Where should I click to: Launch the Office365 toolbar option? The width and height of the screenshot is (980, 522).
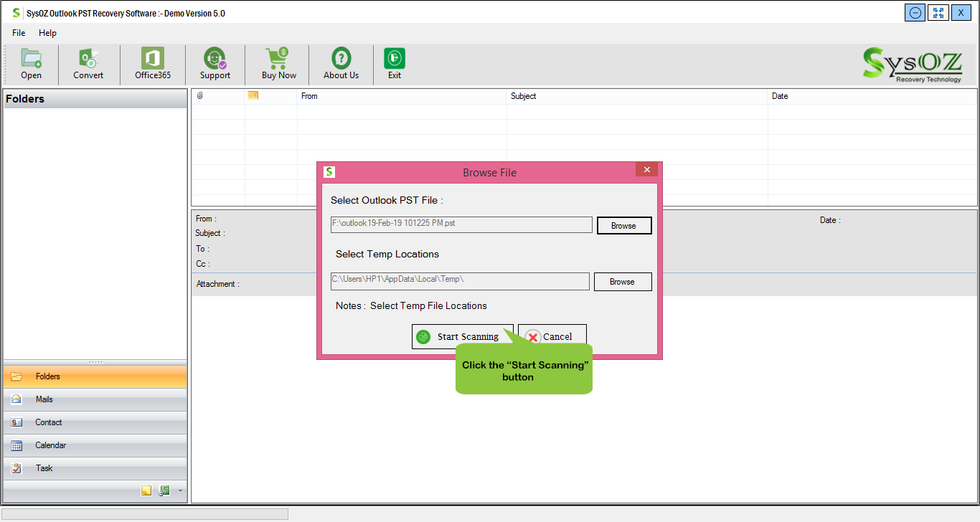coord(153,64)
